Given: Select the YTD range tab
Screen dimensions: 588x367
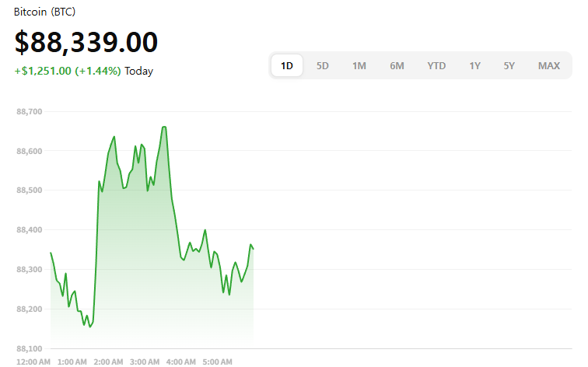Looking at the screenshot, I should click(436, 66).
